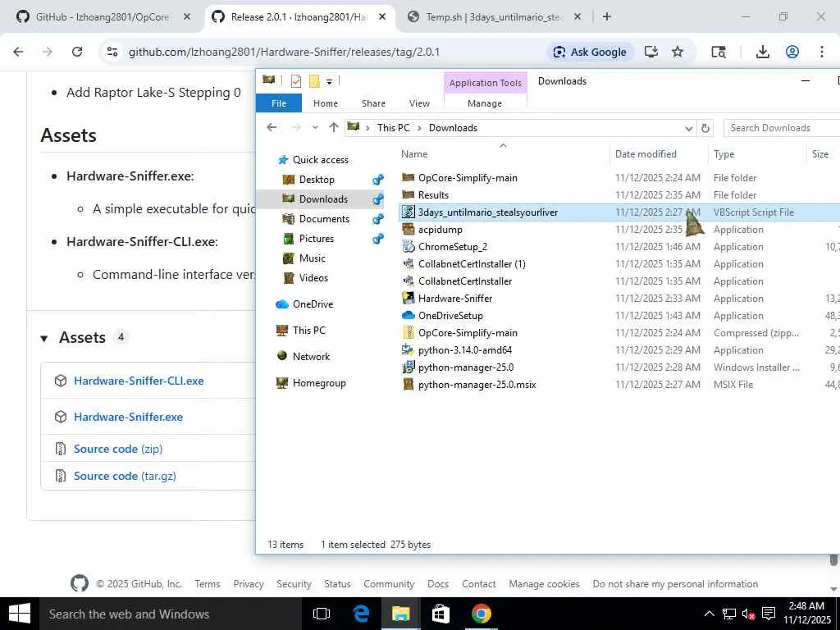This screenshot has width=840, height=630.
Task: Click Explorer quick access New folder icon
Action: [x=314, y=81]
